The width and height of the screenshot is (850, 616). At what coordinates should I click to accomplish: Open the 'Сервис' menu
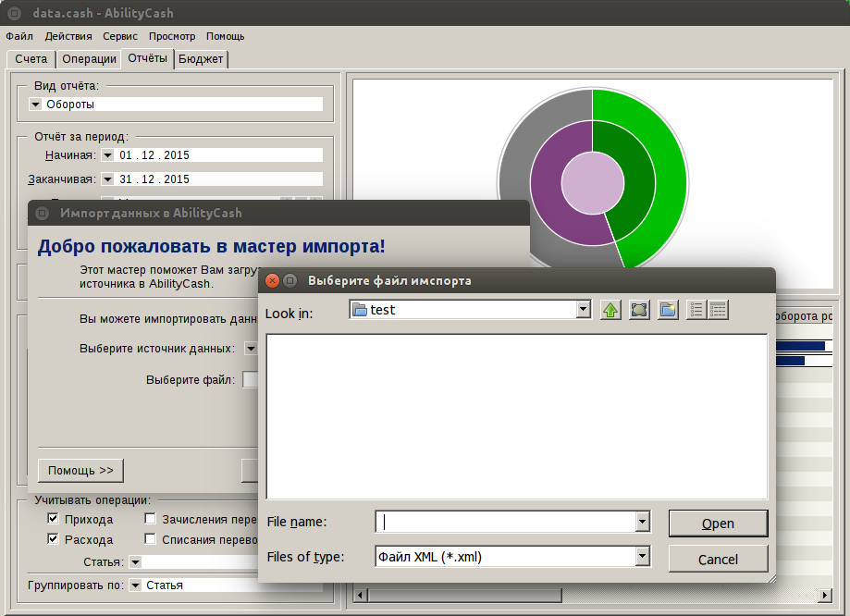pyautogui.click(x=120, y=36)
